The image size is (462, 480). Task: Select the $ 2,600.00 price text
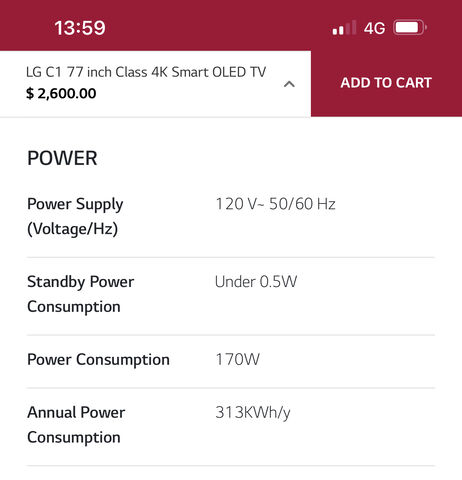(x=61, y=93)
